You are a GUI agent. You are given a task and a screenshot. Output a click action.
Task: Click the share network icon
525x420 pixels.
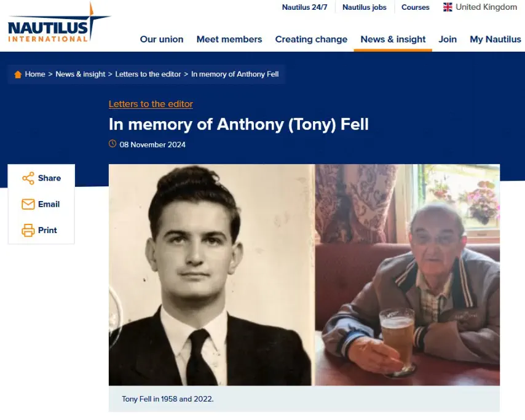point(28,178)
